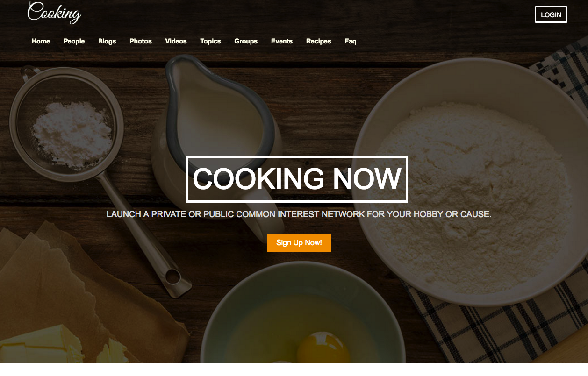This screenshot has height=376, width=588.
Task: Click the COOKING NOW boxed heading
Action: [297, 179]
